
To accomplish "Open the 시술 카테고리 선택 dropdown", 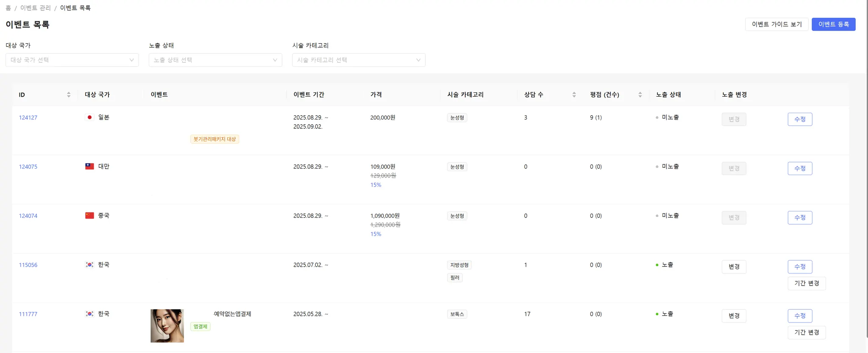I will [x=359, y=60].
